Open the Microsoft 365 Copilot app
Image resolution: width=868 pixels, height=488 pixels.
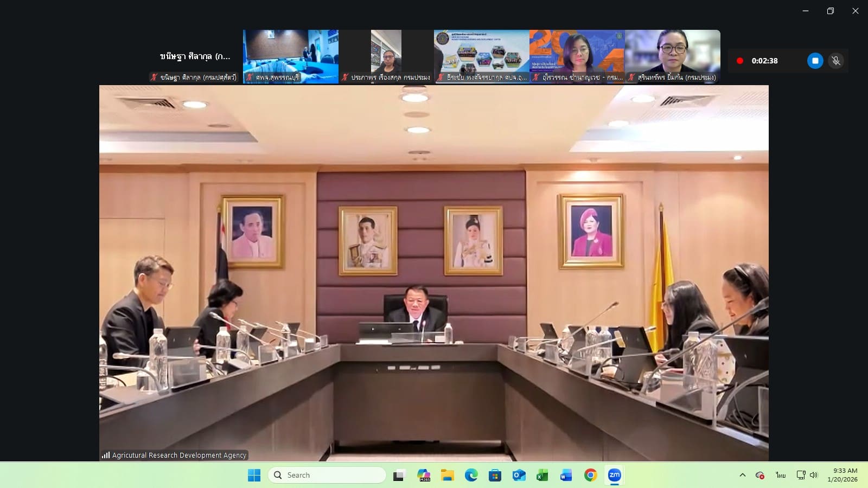tap(424, 476)
